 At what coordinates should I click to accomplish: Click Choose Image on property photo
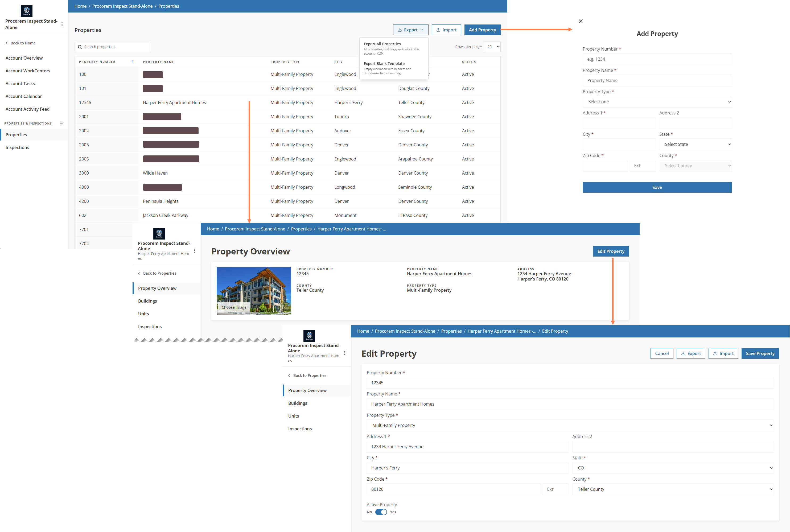[x=234, y=307]
